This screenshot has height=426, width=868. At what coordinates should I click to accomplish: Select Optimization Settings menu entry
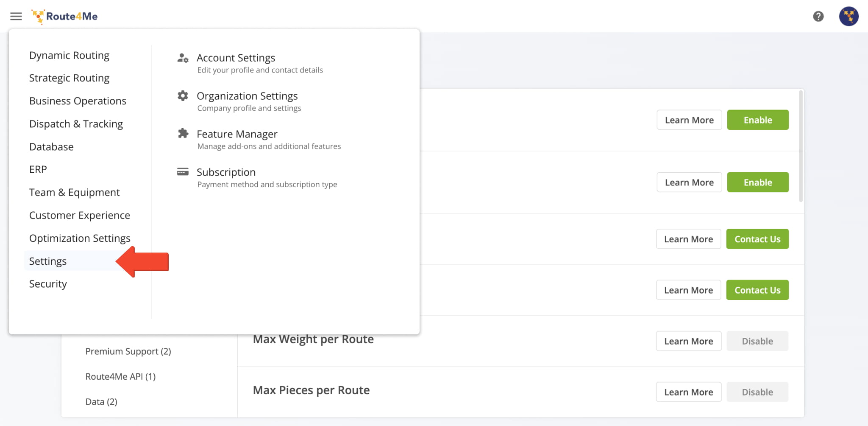[x=80, y=238]
